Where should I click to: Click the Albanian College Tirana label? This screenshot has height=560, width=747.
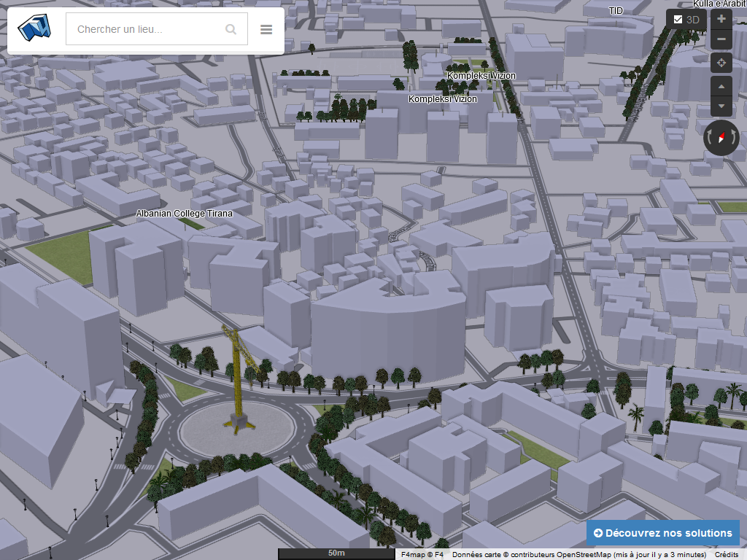185,214
